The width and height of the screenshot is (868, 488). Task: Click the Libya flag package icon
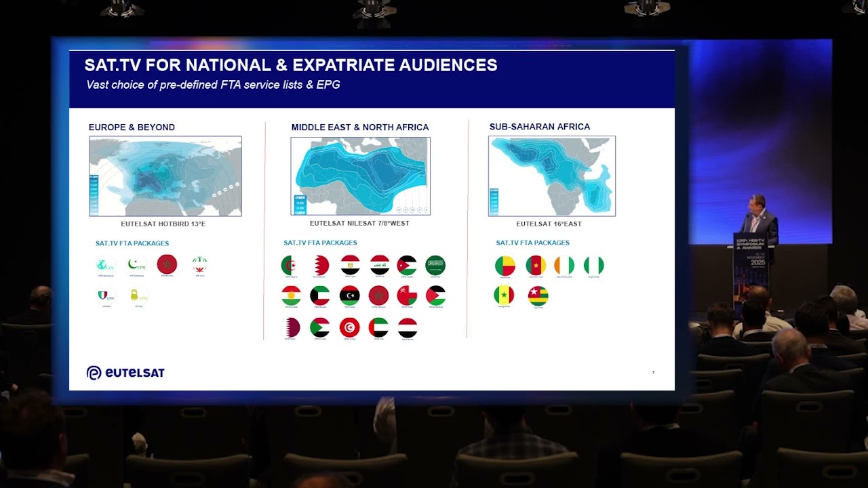click(x=350, y=296)
